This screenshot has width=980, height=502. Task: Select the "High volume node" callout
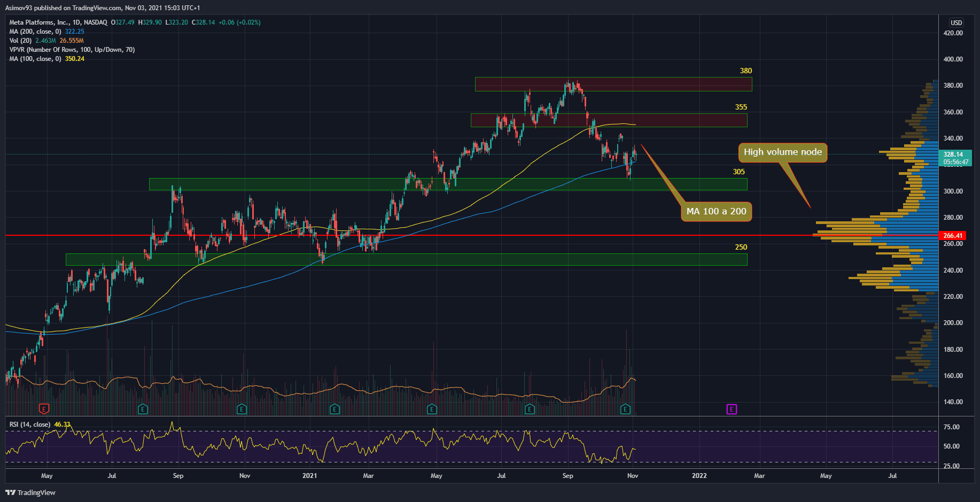782,152
